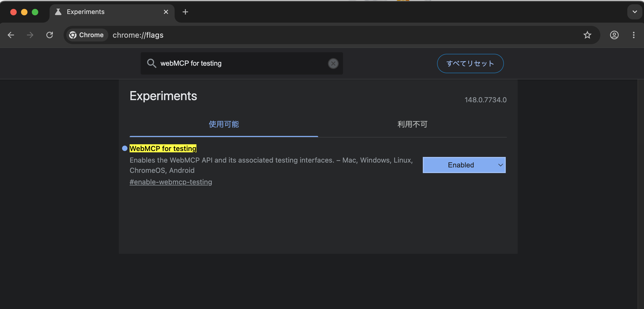This screenshot has width=644, height=309.
Task: Reload the current page
Action: click(50, 35)
